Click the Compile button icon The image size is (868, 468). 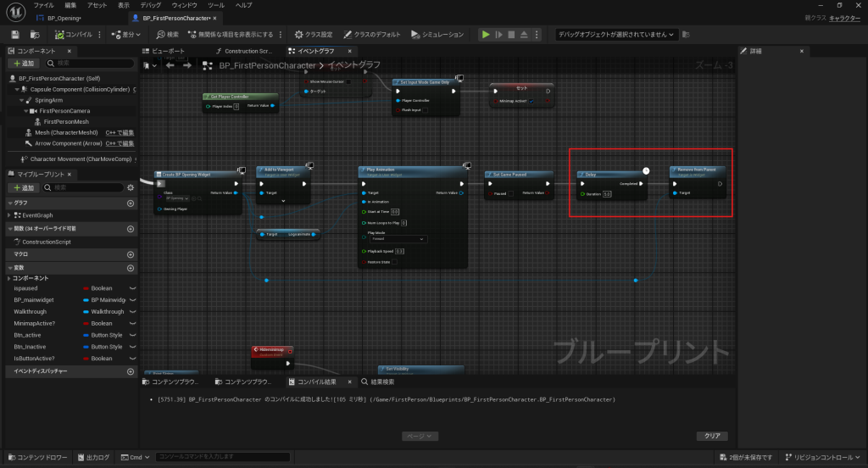coord(60,35)
